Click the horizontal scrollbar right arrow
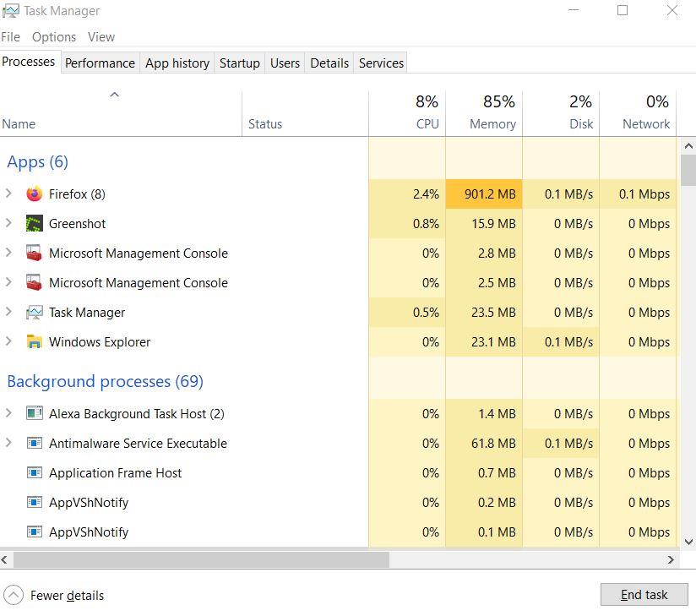The width and height of the screenshot is (696, 616). coord(672,559)
